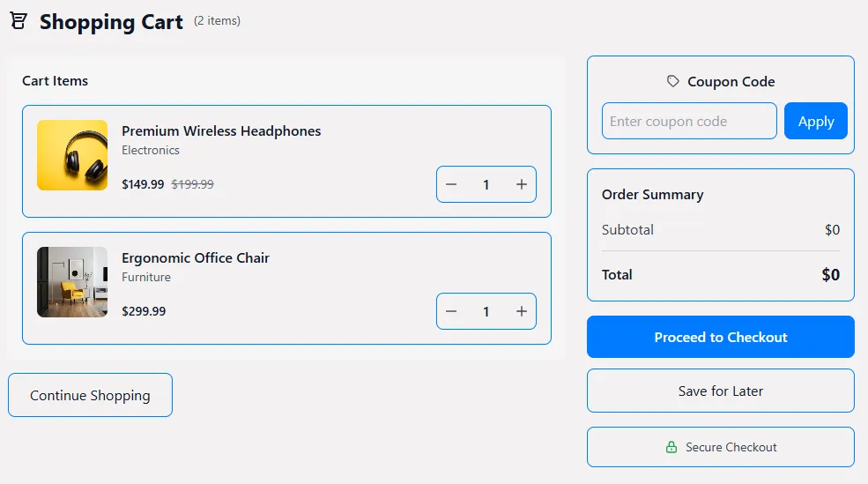Image resolution: width=868 pixels, height=484 pixels.
Task: Go back via Continue Shopping
Action: pyautogui.click(x=90, y=395)
